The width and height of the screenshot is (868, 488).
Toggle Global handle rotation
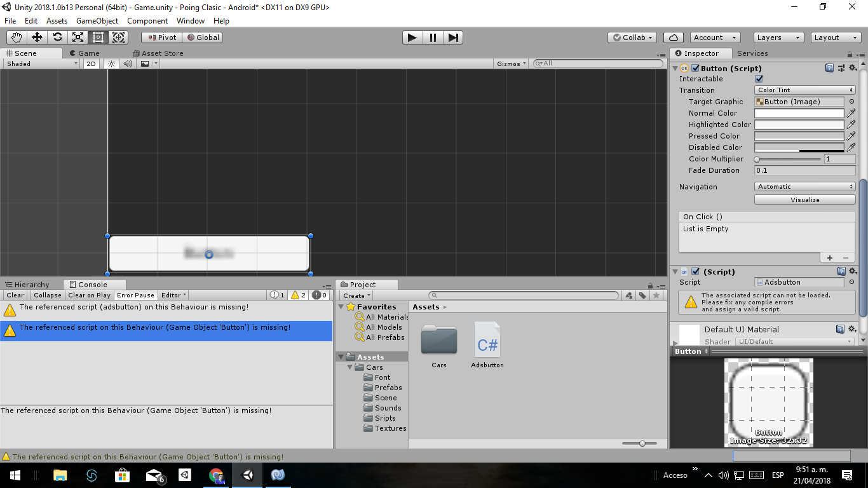click(x=202, y=37)
